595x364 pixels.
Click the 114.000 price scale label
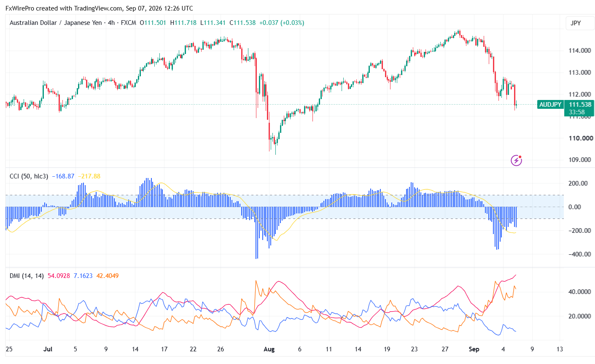[x=579, y=51]
